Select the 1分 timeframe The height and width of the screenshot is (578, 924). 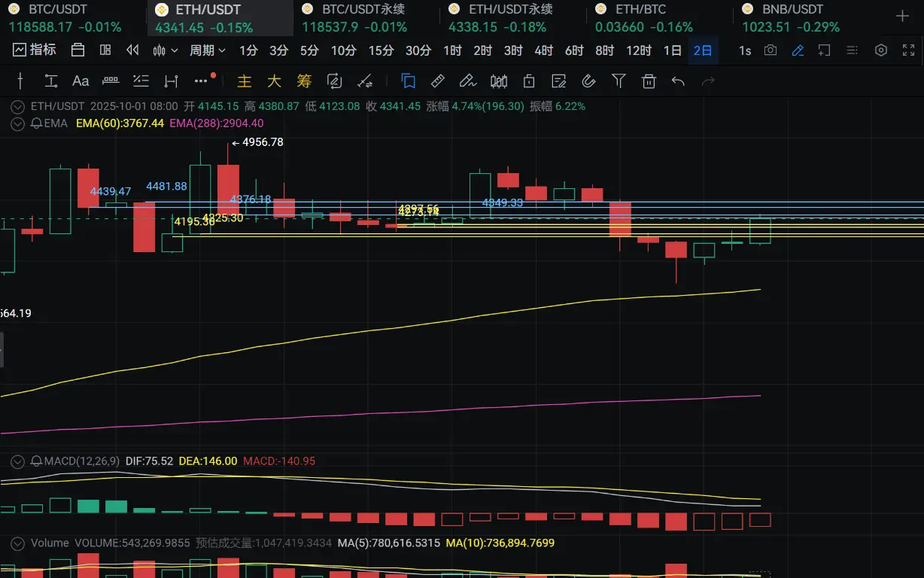[x=248, y=50]
